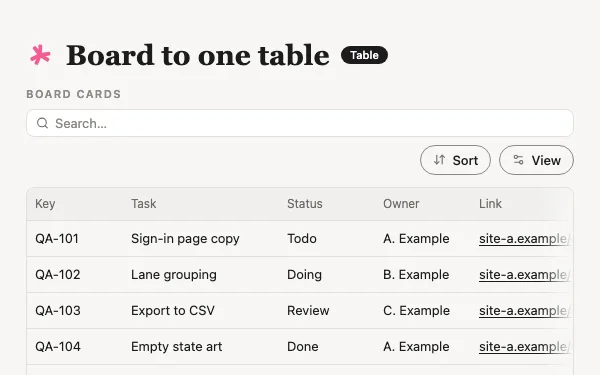
Task: Click the Done status cell
Action: (x=303, y=347)
